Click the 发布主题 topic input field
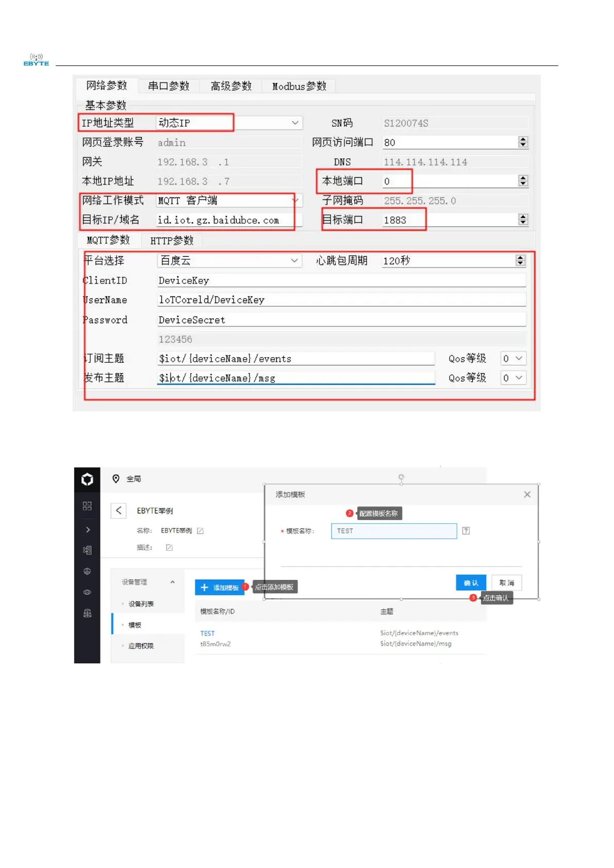Image resolution: width=614 pixels, height=868 pixels. [x=296, y=378]
